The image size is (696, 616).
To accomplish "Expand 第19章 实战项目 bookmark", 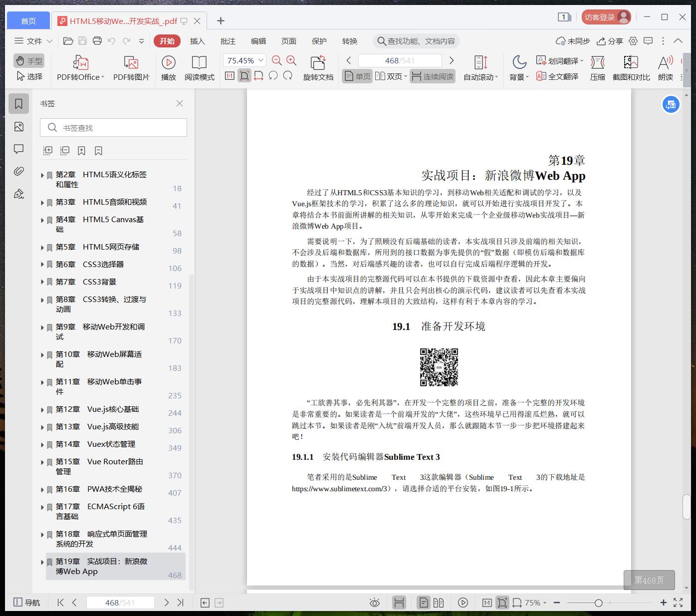I will click(x=42, y=562).
